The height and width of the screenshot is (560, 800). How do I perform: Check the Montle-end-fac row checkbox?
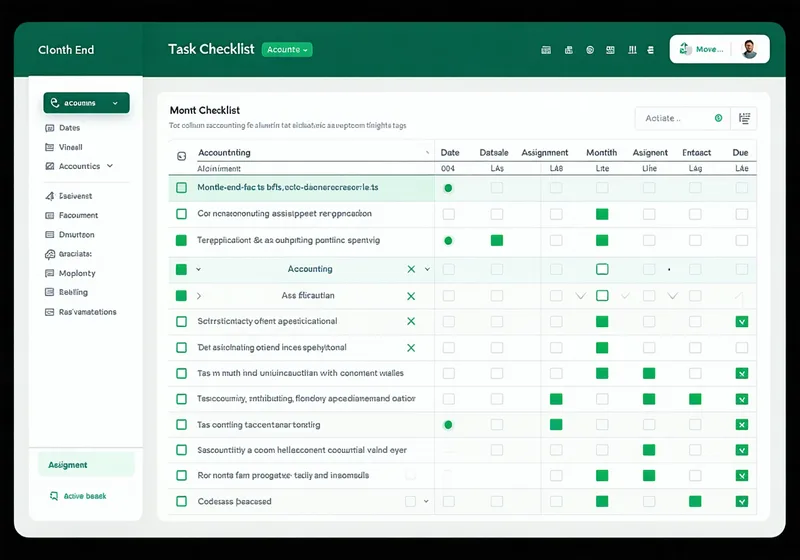[x=181, y=188]
